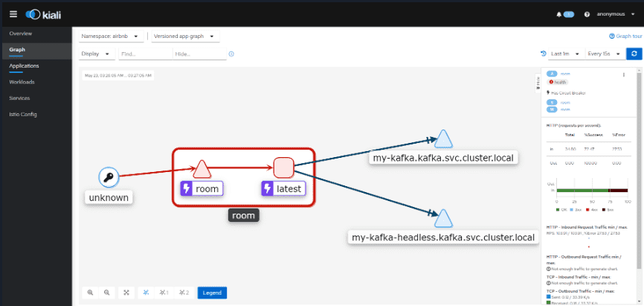Open Workloads in sidebar
The height and width of the screenshot is (306, 644).
[36, 82]
